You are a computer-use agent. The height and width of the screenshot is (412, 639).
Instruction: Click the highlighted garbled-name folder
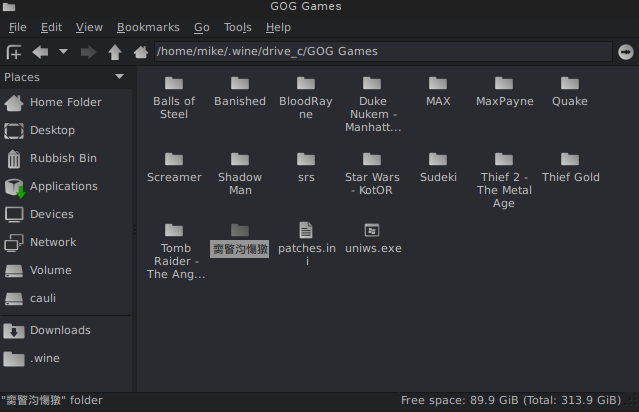(x=240, y=240)
